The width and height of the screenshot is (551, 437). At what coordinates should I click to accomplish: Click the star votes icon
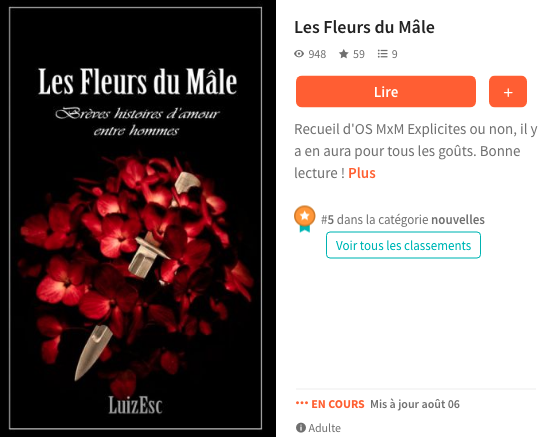[344, 54]
